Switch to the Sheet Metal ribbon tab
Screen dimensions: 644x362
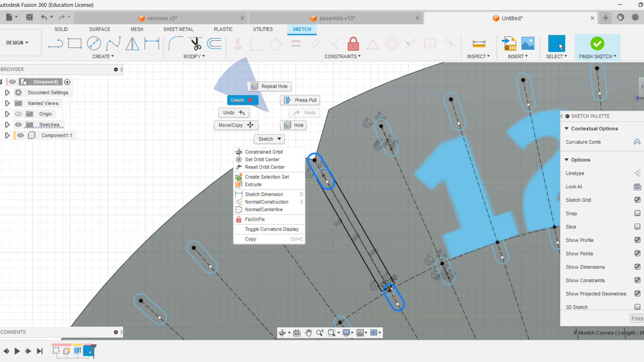click(178, 29)
